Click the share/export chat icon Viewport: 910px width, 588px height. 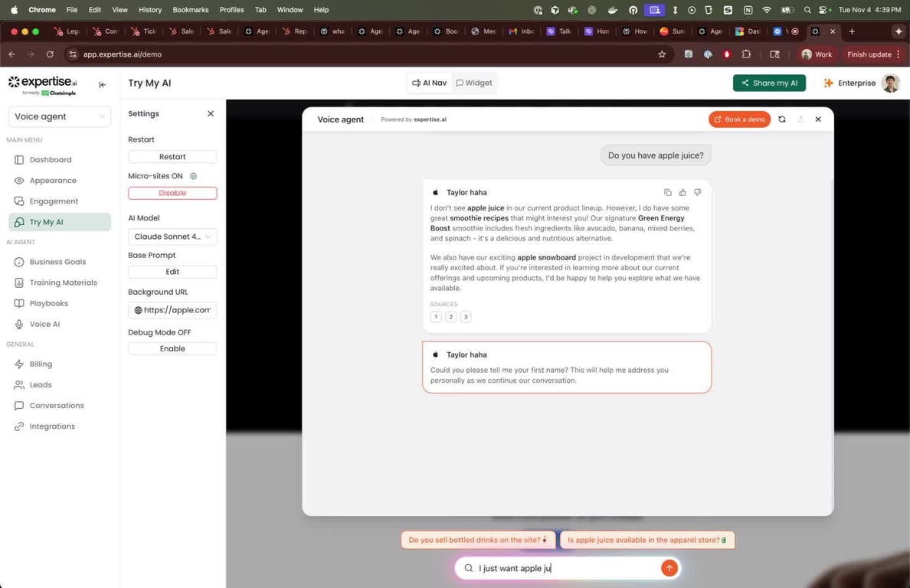(800, 119)
